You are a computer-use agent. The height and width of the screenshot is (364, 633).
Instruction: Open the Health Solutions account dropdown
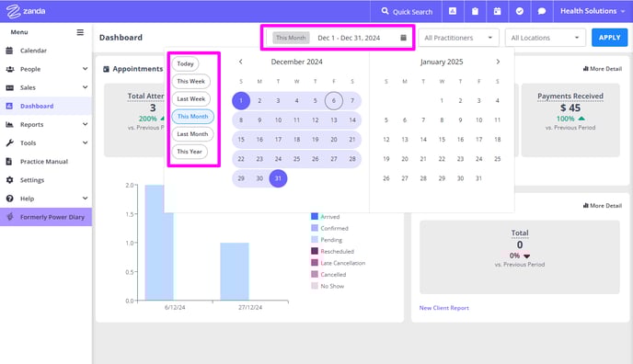(x=593, y=11)
